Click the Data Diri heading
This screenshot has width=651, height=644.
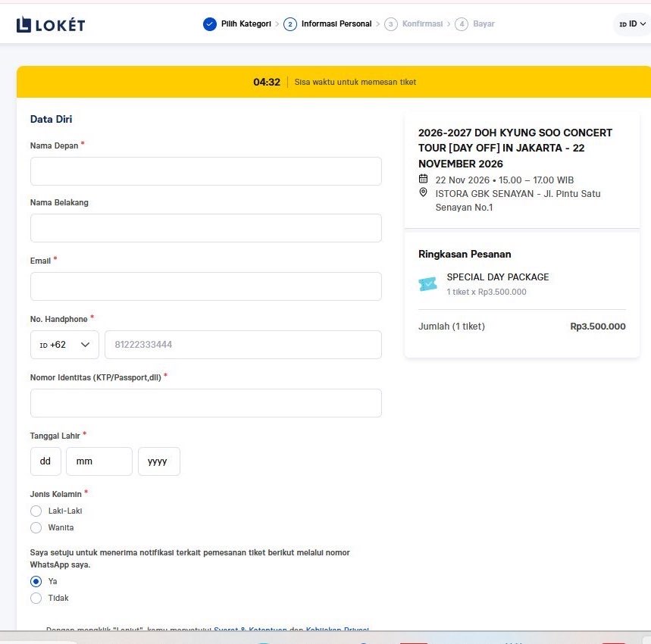pos(51,119)
